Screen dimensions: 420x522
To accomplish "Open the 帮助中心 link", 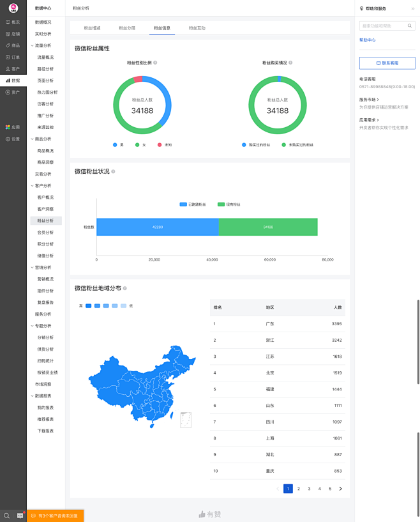I will pyautogui.click(x=368, y=40).
